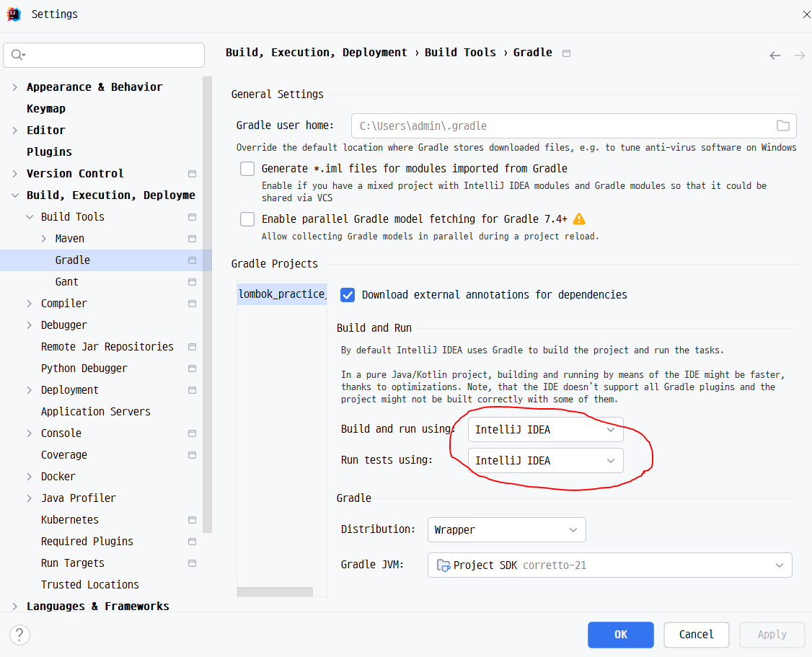Click the forward arrow navigation icon
The width and height of the screenshot is (812, 657).
800,56
